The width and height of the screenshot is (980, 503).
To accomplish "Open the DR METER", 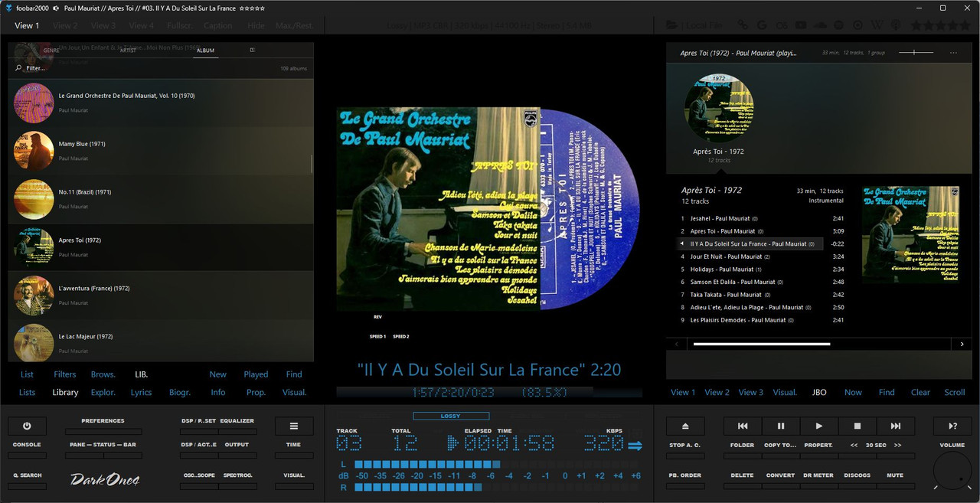I will tap(818, 475).
